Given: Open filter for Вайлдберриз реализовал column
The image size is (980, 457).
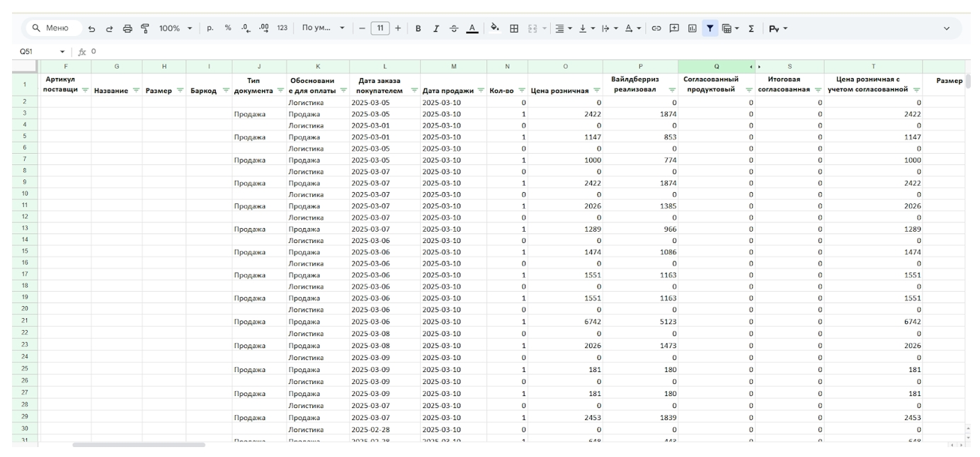Looking at the screenshot, I should pos(672,90).
